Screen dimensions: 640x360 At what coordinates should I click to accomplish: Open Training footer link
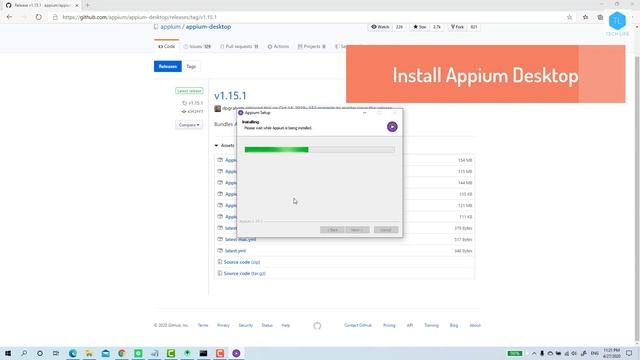tap(431, 325)
